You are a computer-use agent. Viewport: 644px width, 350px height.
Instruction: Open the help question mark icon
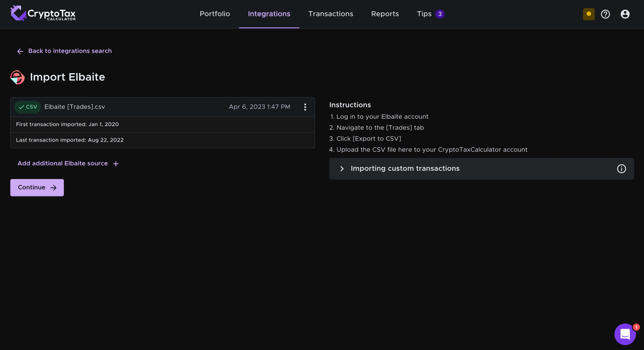click(605, 14)
